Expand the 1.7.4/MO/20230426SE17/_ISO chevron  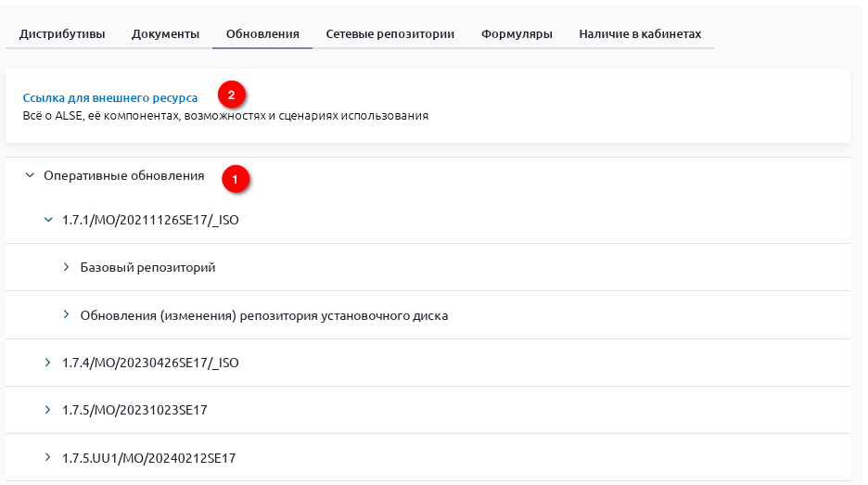coord(48,363)
